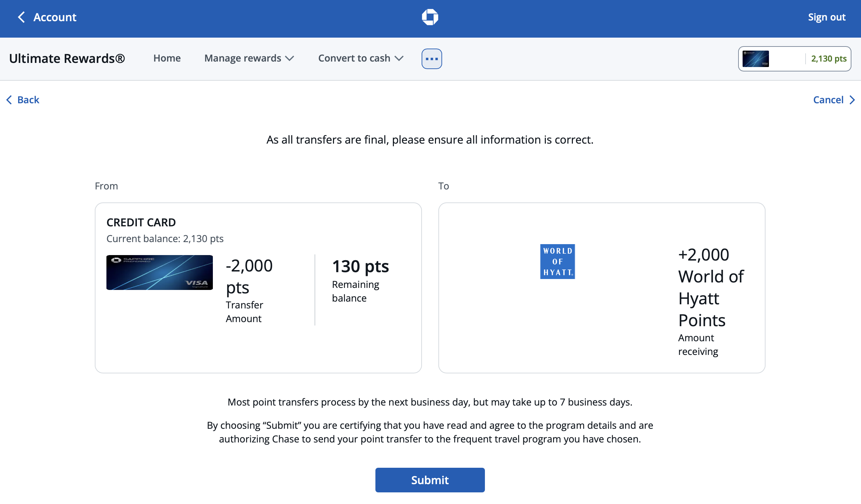861x504 pixels.
Task: Expand the Manage rewards menu
Action: [x=249, y=58]
